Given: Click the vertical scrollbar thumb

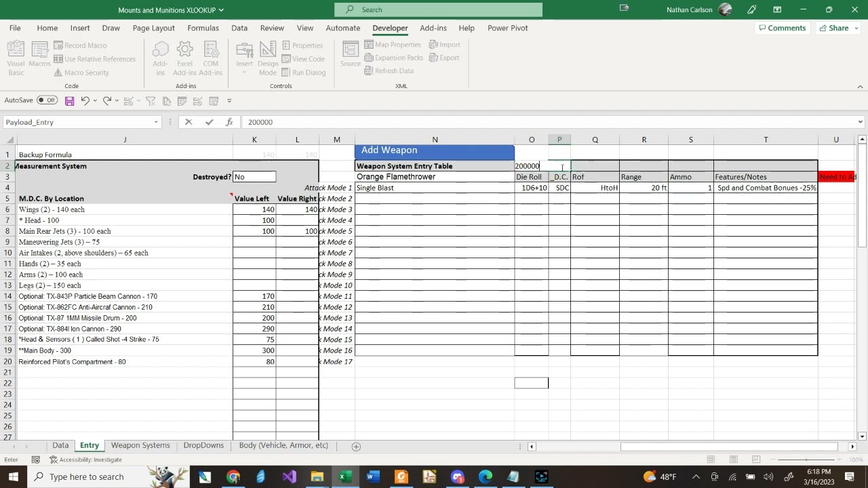Looking at the screenshot, I should 862,197.
